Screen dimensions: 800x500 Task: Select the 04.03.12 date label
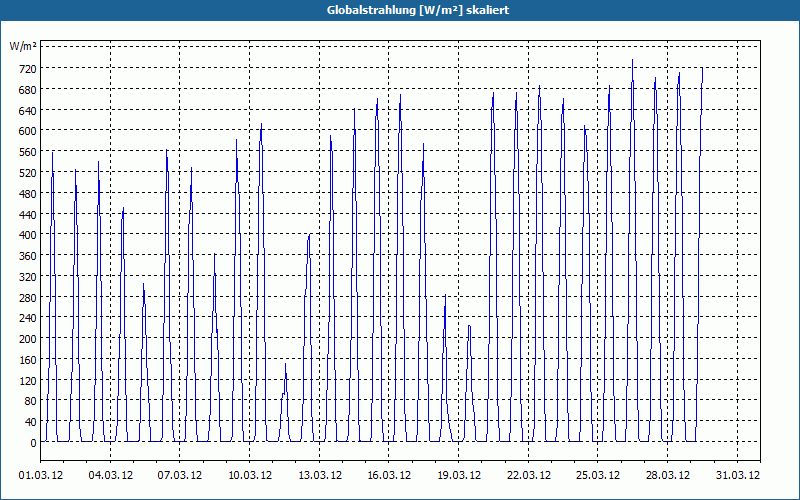pyautogui.click(x=110, y=476)
